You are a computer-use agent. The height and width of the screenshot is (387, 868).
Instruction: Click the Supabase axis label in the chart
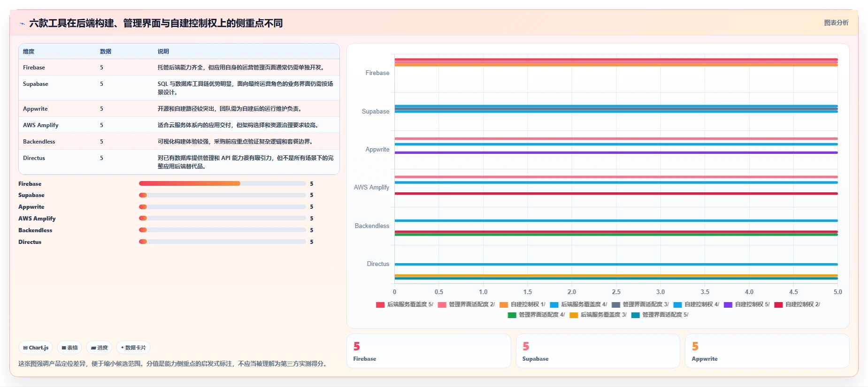click(x=376, y=112)
